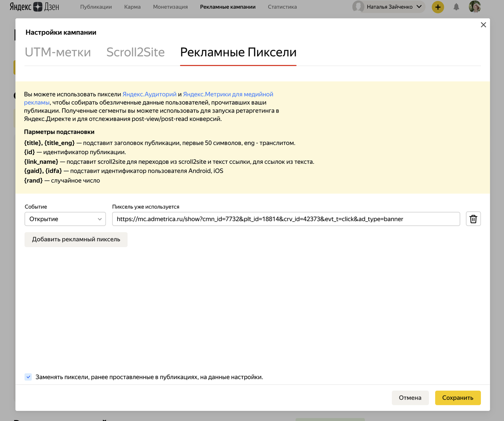Viewport: 504px width, 421px height.
Task: Follow Яндекс.Метрики для медийной рекламы link
Action: (x=228, y=94)
